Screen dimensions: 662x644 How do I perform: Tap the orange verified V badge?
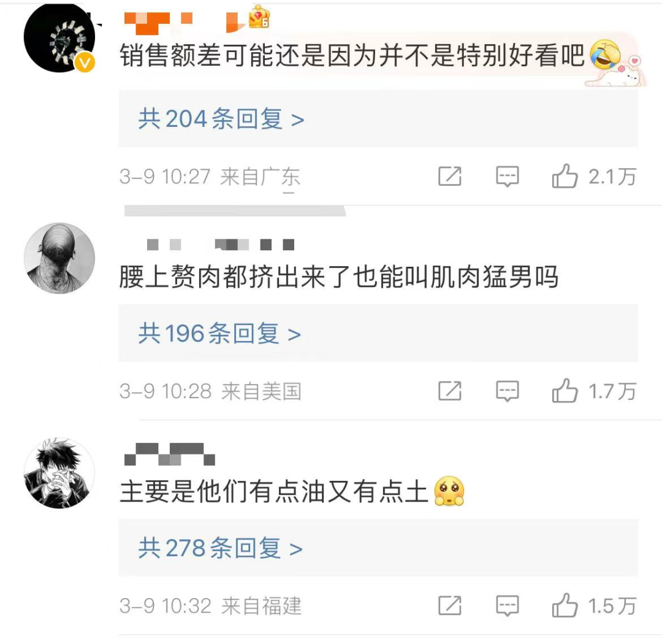coord(85,63)
